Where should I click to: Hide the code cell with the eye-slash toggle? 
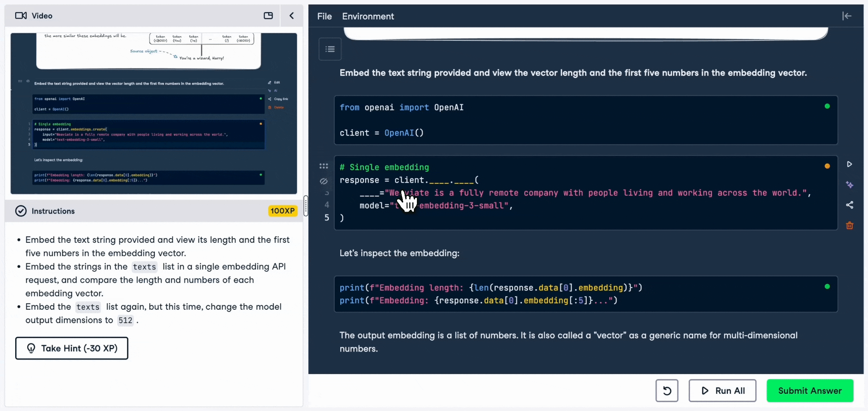click(x=324, y=182)
